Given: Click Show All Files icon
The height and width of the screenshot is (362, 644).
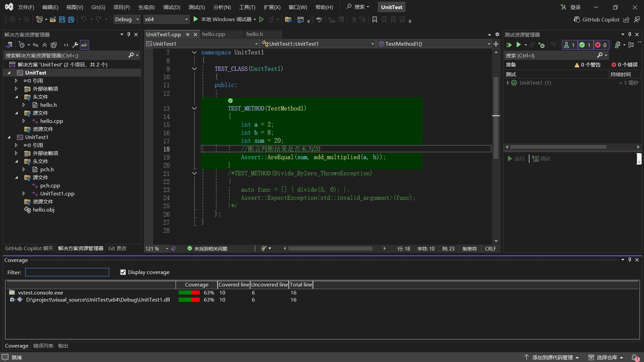Looking at the screenshot, I should click(x=54, y=45).
